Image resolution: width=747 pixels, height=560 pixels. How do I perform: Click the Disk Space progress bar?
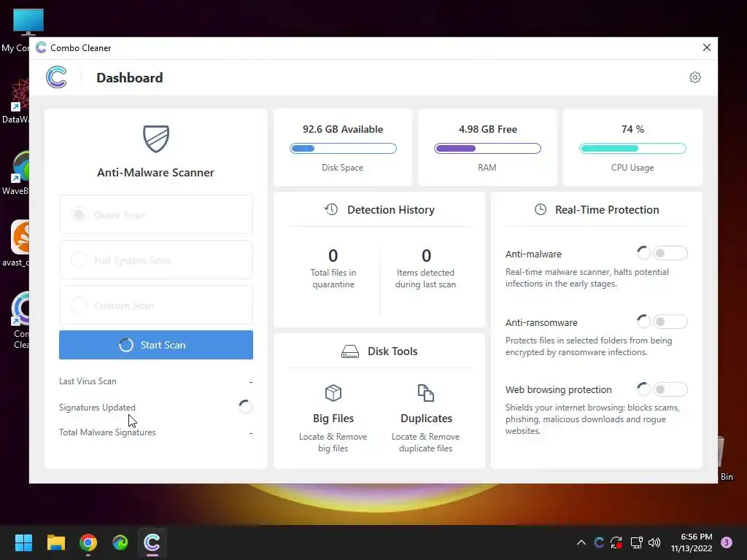343,148
